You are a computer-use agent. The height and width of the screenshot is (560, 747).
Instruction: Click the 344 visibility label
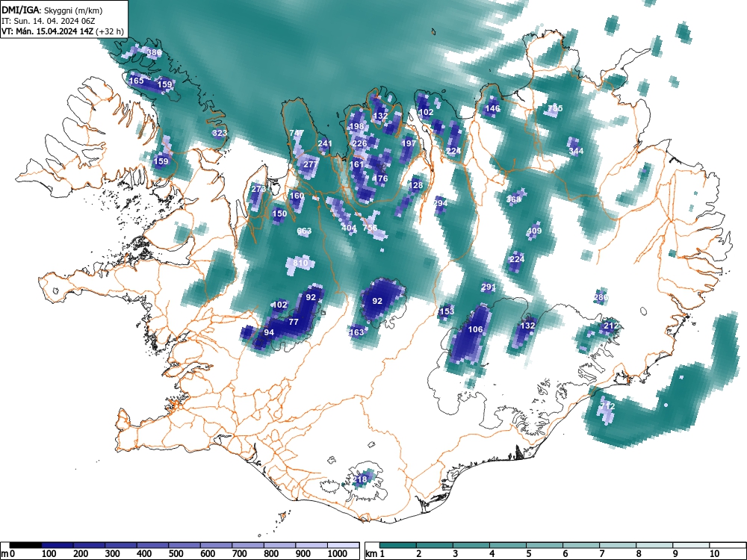[576, 151]
